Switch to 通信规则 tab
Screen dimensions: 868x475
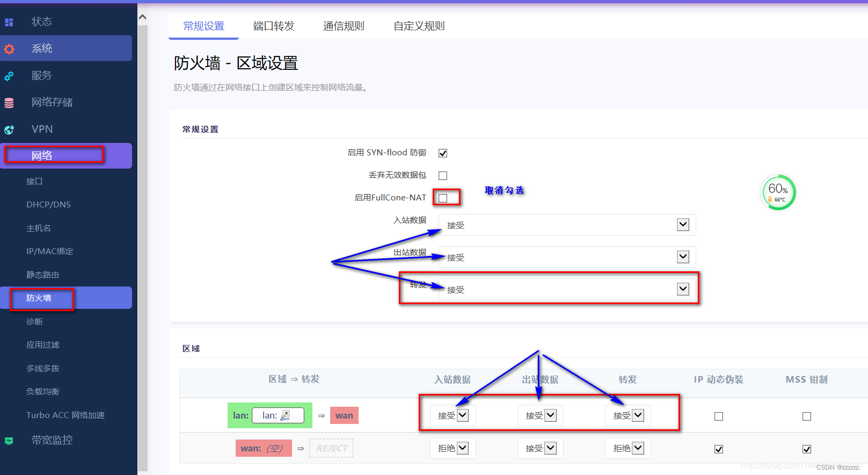tap(344, 26)
